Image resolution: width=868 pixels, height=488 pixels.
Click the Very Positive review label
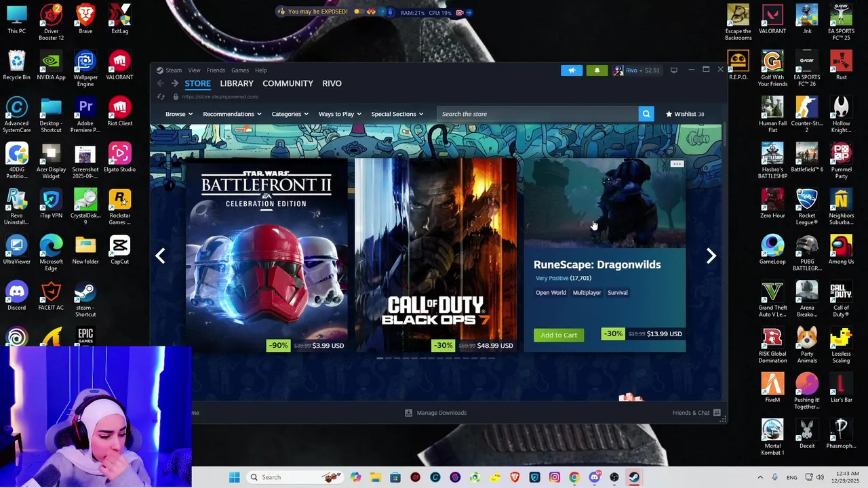click(x=552, y=278)
